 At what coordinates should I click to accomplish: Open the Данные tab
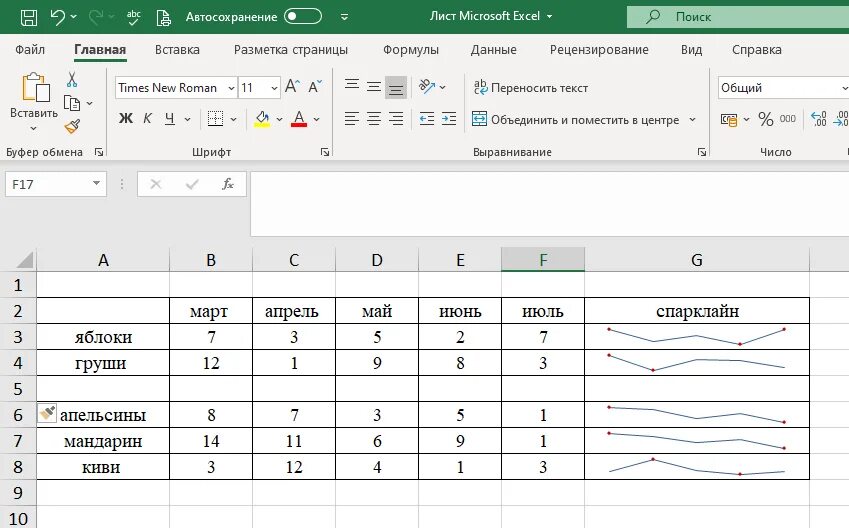[x=493, y=50]
